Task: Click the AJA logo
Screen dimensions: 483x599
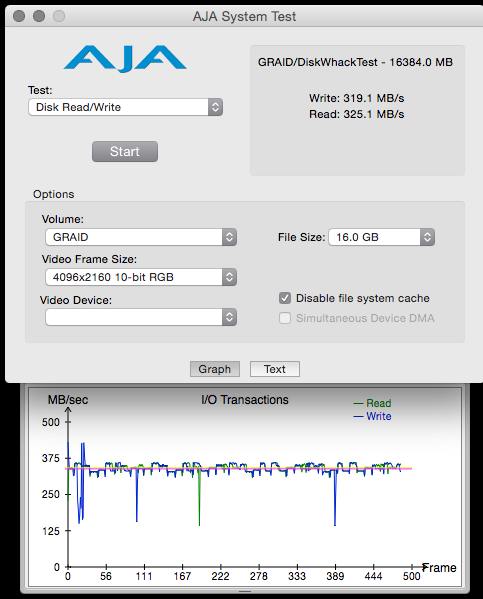Action: coord(125,58)
